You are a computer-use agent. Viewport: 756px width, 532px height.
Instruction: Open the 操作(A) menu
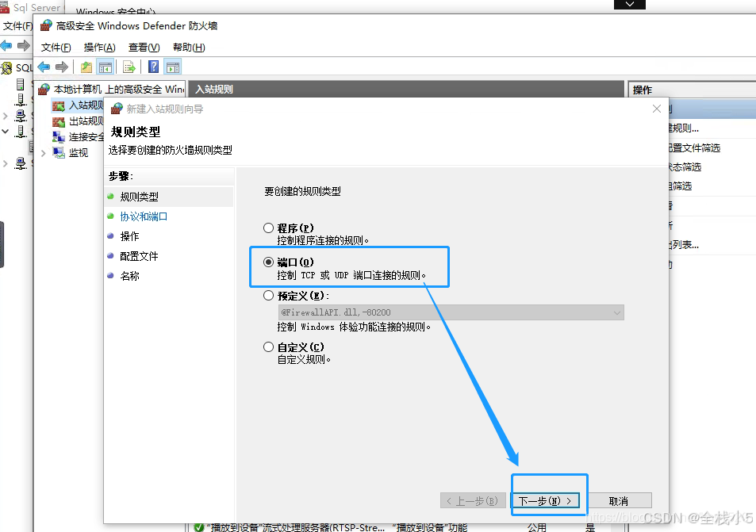(x=98, y=47)
